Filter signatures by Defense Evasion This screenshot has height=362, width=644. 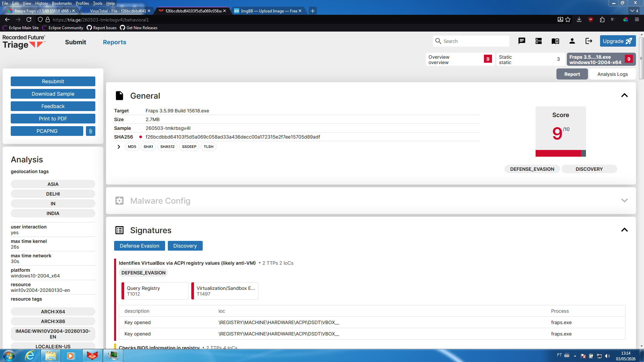(x=140, y=246)
